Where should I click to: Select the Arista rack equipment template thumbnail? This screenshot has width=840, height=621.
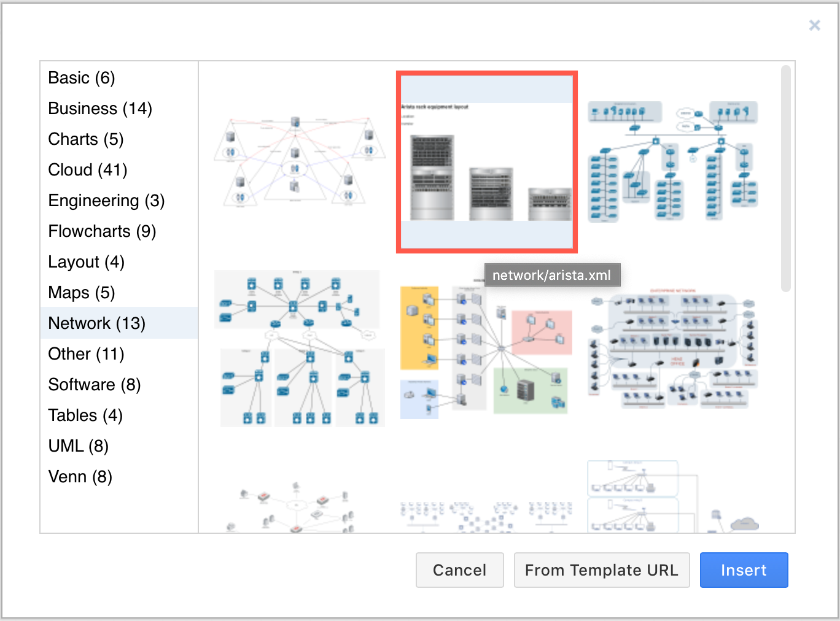[487, 162]
